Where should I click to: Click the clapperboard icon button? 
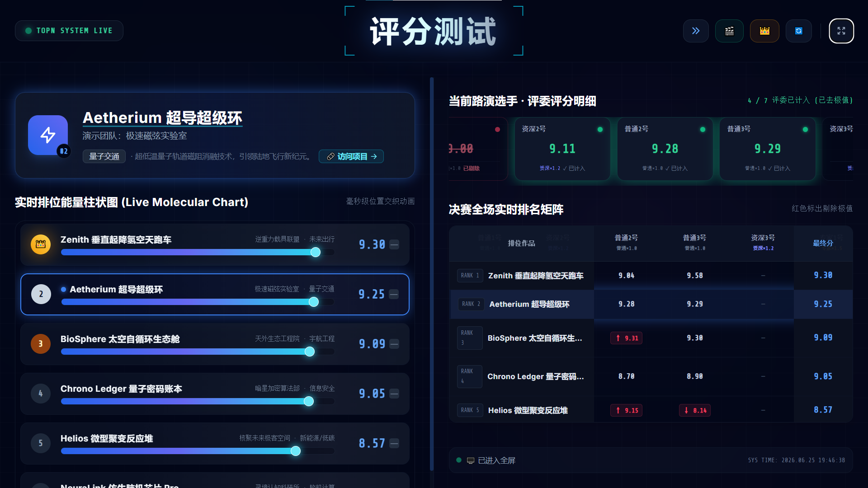point(729,31)
